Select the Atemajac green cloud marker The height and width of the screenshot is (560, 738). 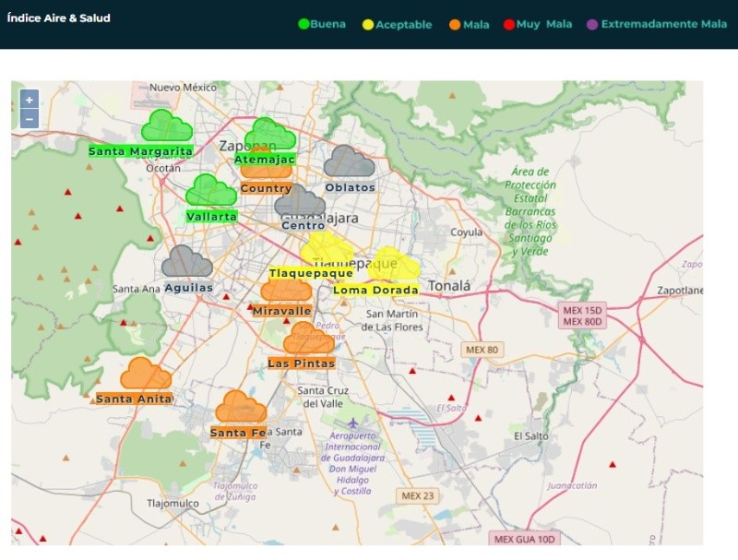point(269,134)
